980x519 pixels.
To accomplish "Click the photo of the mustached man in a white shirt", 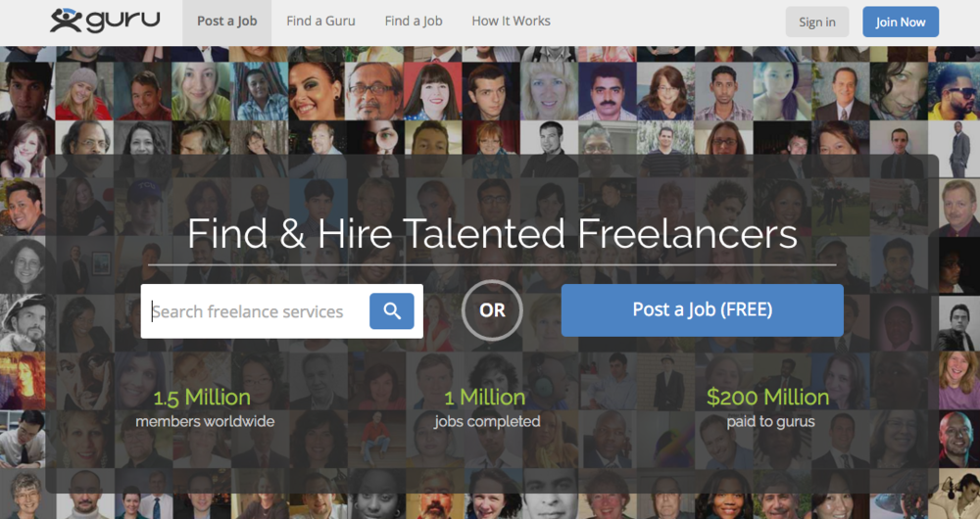I will (x=607, y=91).
